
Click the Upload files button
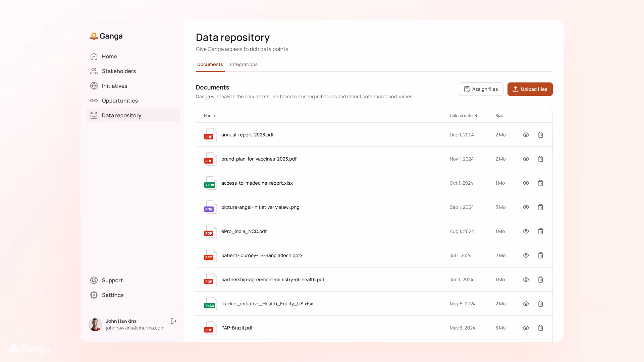tap(530, 89)
